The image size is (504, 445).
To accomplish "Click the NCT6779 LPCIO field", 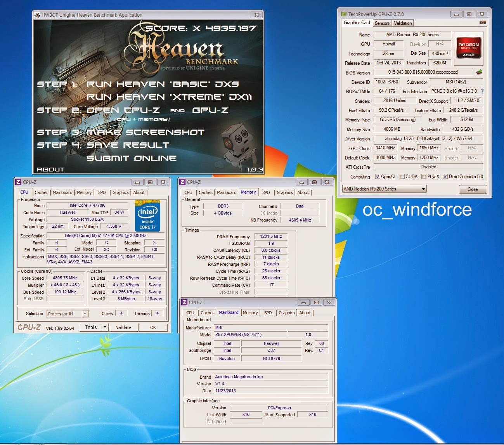I will click(x=271, y=359).
